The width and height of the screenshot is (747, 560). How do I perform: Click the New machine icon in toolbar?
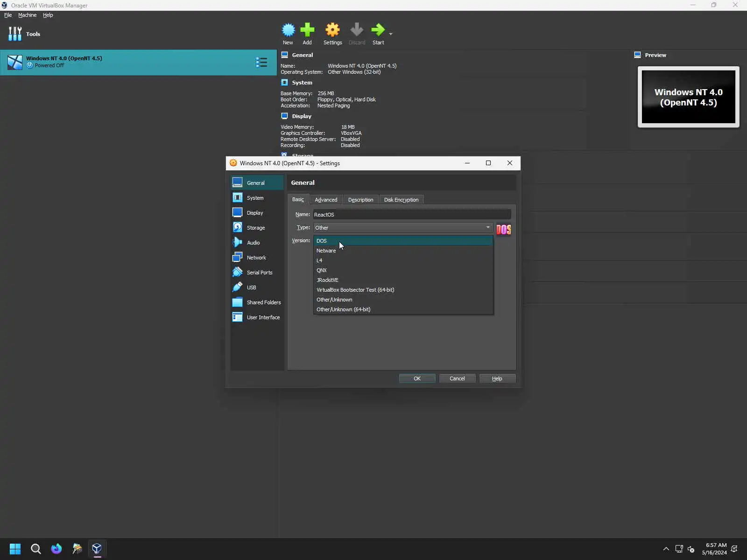(x=288, y=34)
